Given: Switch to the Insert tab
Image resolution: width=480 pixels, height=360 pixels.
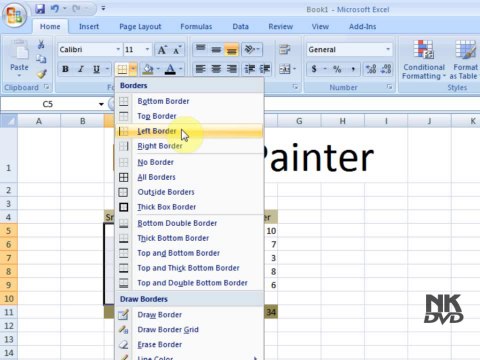Looking at the screenshot, I should click(89, 27).
